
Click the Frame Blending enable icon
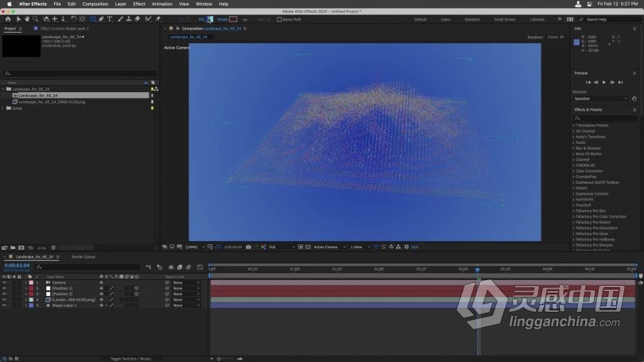coord(180,267)
